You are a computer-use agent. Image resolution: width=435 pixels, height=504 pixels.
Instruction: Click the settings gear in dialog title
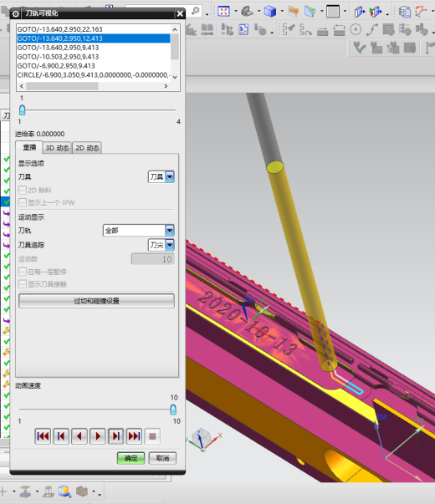[15, 14]
